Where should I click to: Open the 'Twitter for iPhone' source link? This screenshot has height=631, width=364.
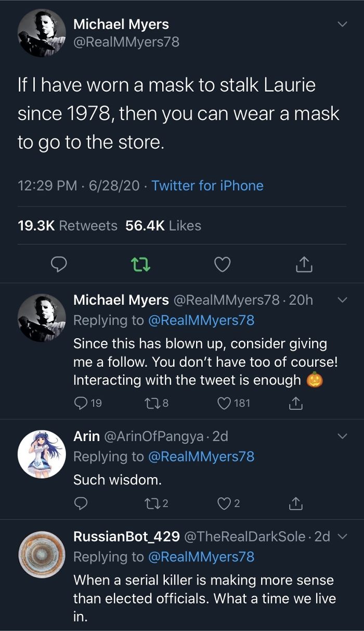tap(207, 186)
